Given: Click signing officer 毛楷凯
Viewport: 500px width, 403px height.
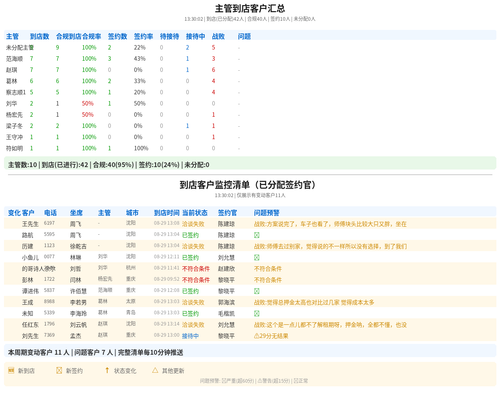Looking at the screenshot, I should click(226, 313).
